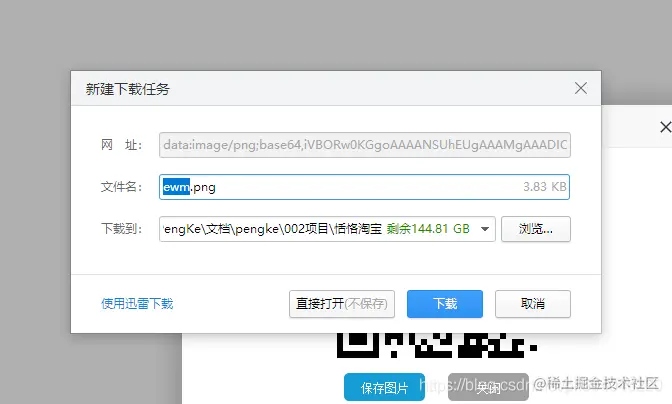Image resolution: width=672 pixels, height=404 pixels.
Task: Click the gray 关闭 button behind dialog
Action: coord(488,387)
